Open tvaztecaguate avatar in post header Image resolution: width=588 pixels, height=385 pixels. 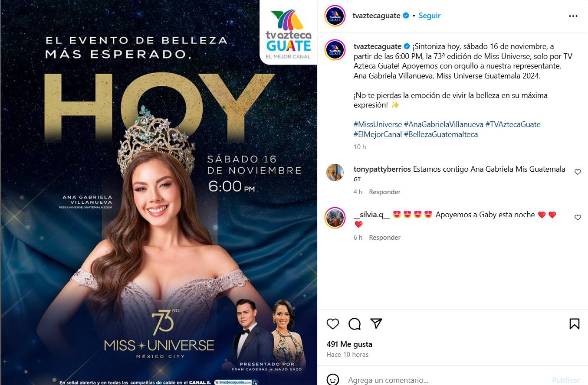[x=335, y=16]
